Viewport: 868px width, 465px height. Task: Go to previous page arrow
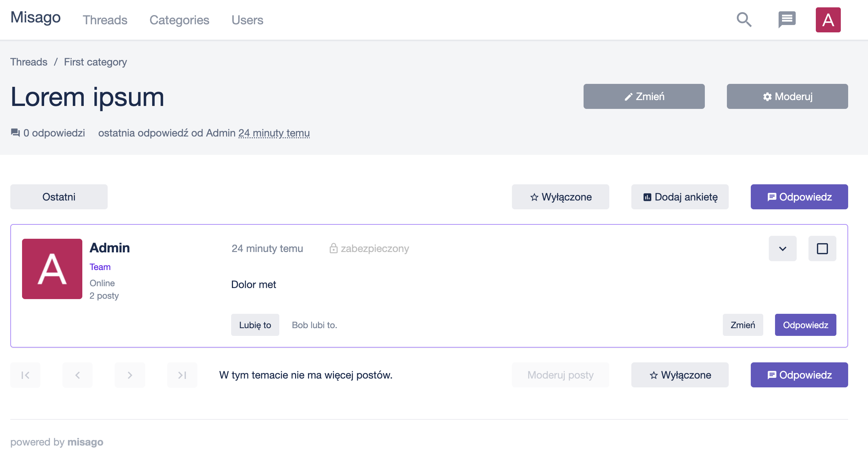(x=78, y=375)
